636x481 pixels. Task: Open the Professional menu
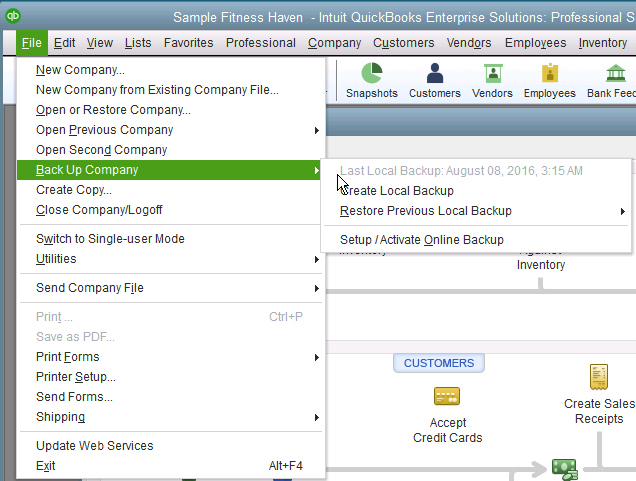[x=260, y=43]
